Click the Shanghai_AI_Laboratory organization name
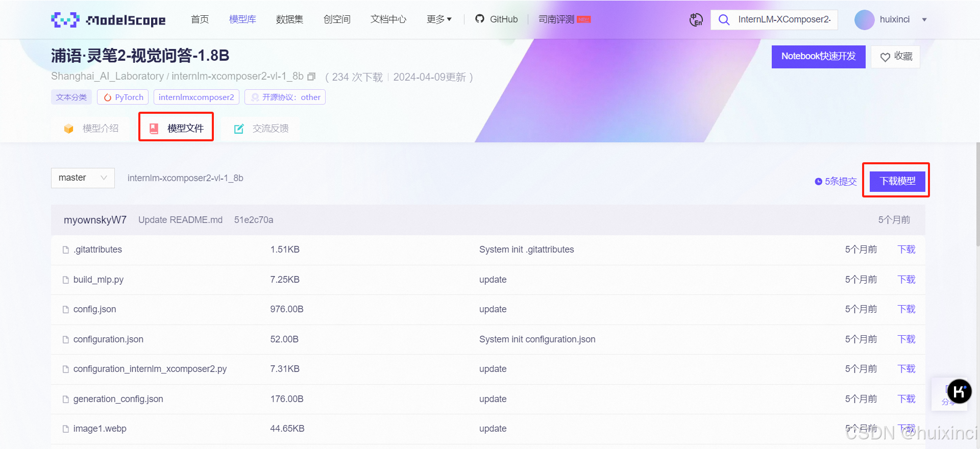 [107, 77]
